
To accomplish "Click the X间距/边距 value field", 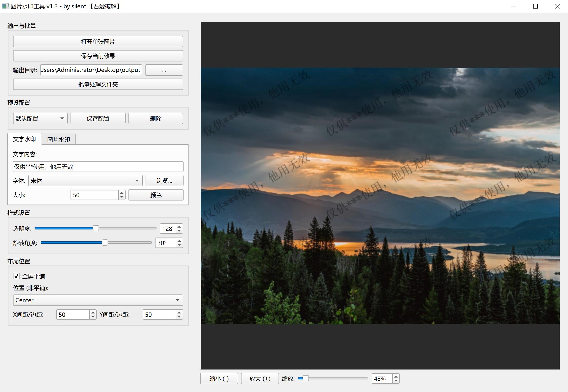I will click(73, 315).
